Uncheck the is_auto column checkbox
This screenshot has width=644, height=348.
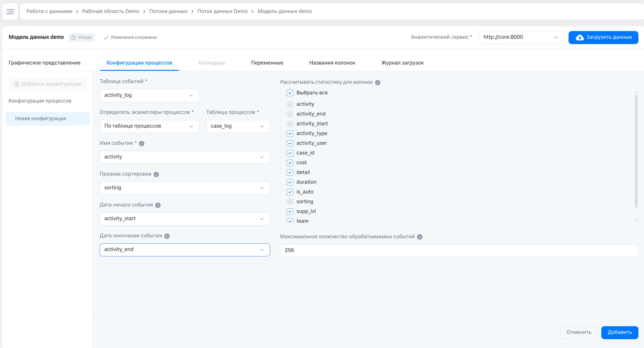tap(290, 192)
